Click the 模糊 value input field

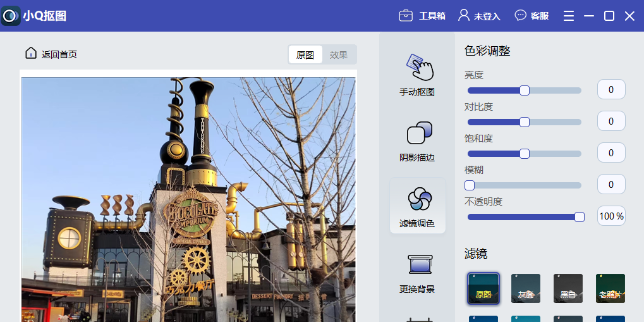pos(611,184)
